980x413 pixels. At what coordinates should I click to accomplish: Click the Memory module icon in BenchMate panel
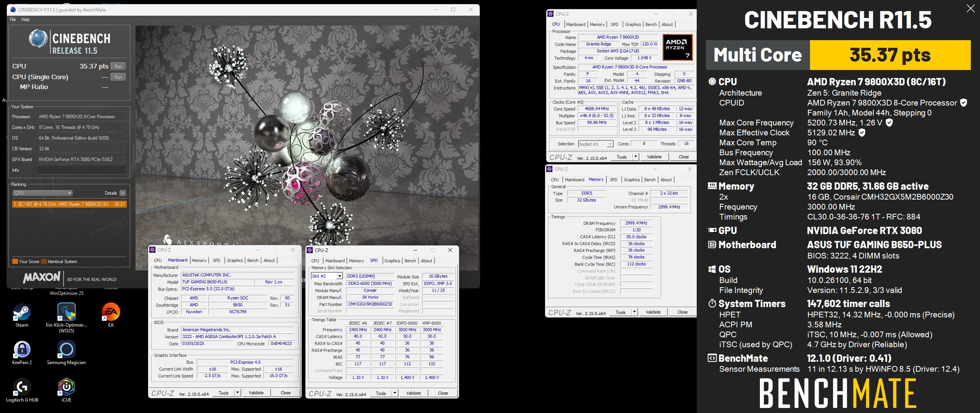(712, 186)
